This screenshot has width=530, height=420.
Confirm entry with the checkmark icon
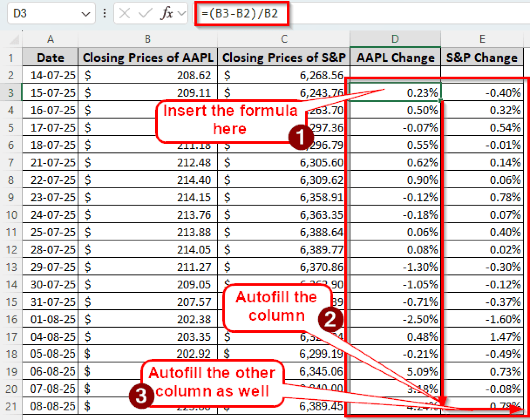coord(145,14)
